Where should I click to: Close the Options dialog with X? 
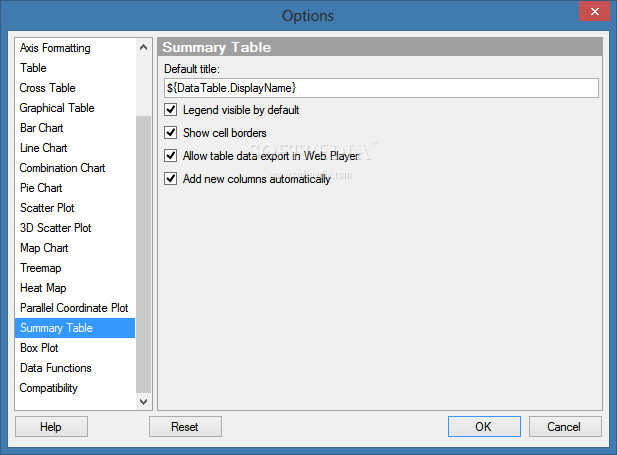click(x=594, y=11)
